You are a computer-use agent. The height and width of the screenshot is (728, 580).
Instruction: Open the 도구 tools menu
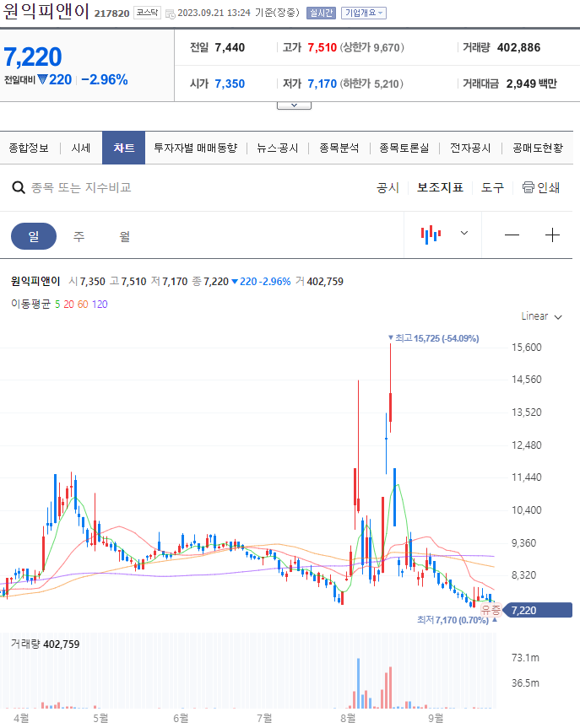click(492, 187)
